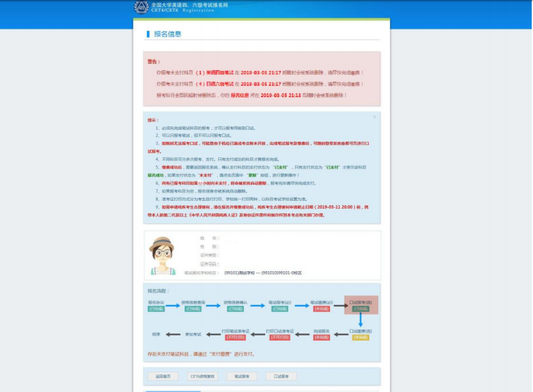533x392 pixels.
Task: Click the 笔试报考 button
Action: (241, 376)
